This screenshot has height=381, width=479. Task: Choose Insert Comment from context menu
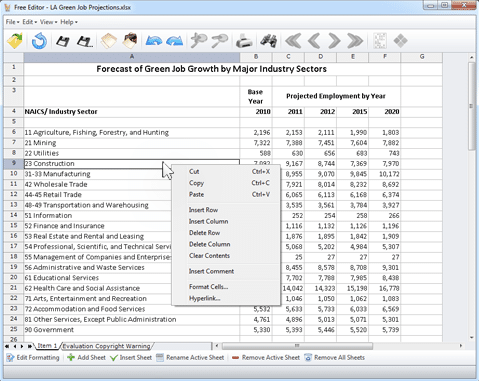[x=227, y=271]
